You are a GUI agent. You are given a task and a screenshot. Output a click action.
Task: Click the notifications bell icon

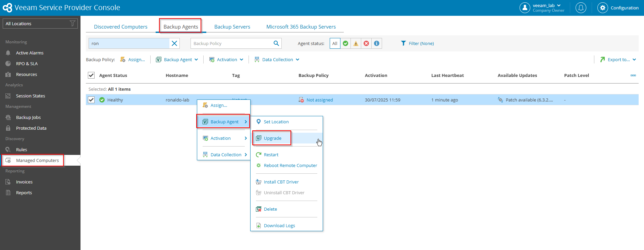(x=581, y=8)
